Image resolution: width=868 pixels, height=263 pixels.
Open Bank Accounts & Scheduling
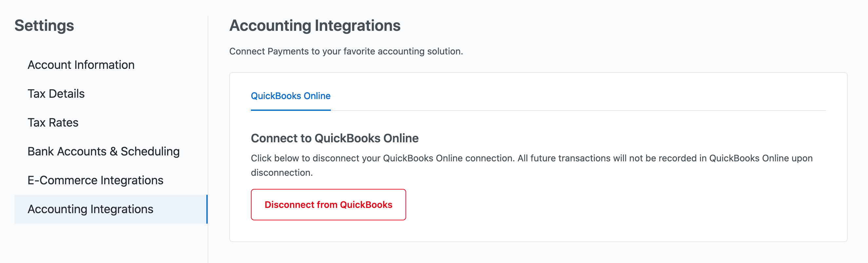point(104,152)
